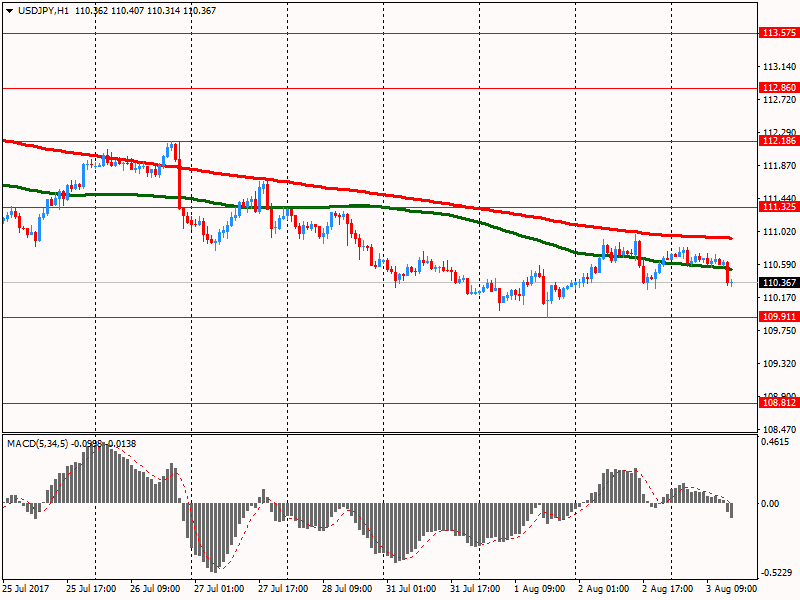Viewport: 800px width, 600px height.
Task: Click the 109.750 price scale value
Action: pos(779,331)
